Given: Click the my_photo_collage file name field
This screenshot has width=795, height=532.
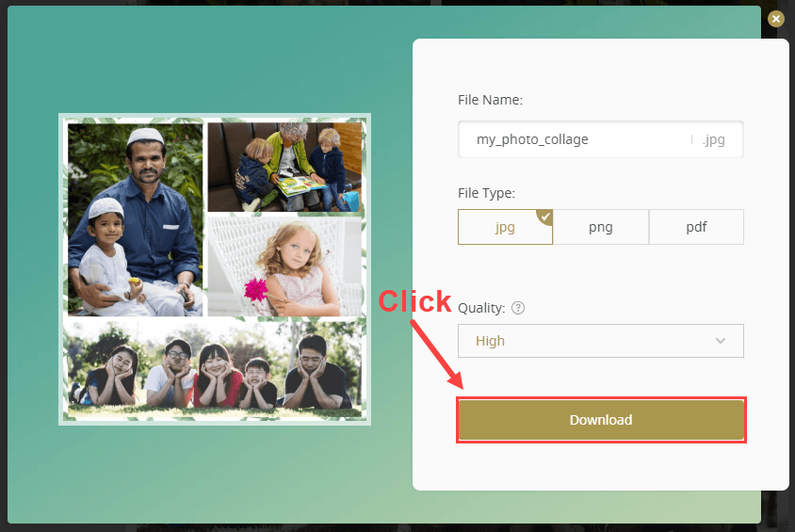Looking at the screenshot, I should 601,139.
